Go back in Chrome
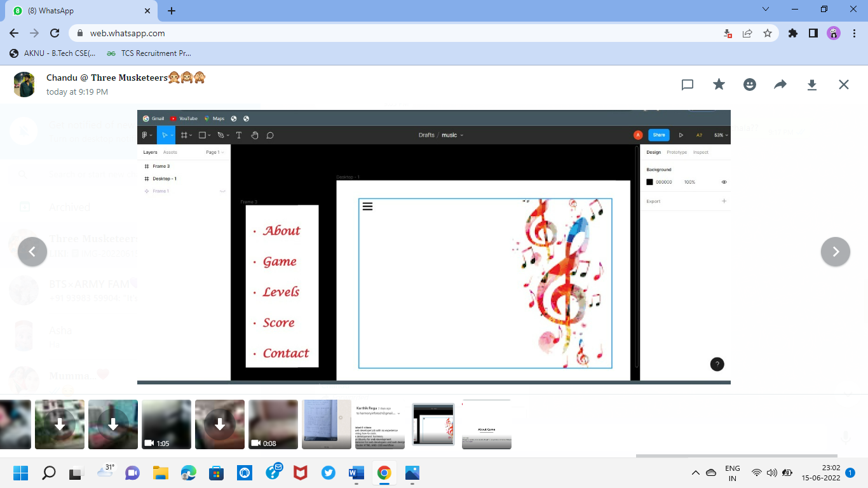The height and width of the screenshot is (488, 868). (14, 33)
